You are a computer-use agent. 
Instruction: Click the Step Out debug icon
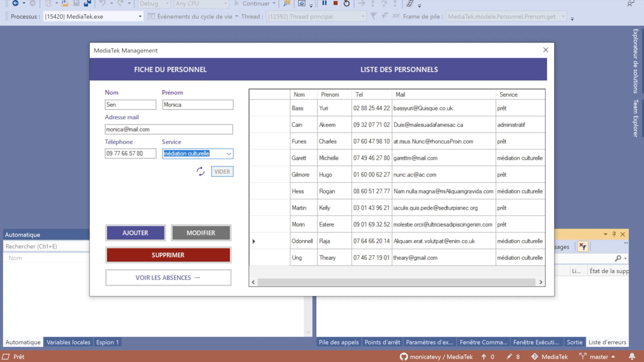click(x=395, y=4)
